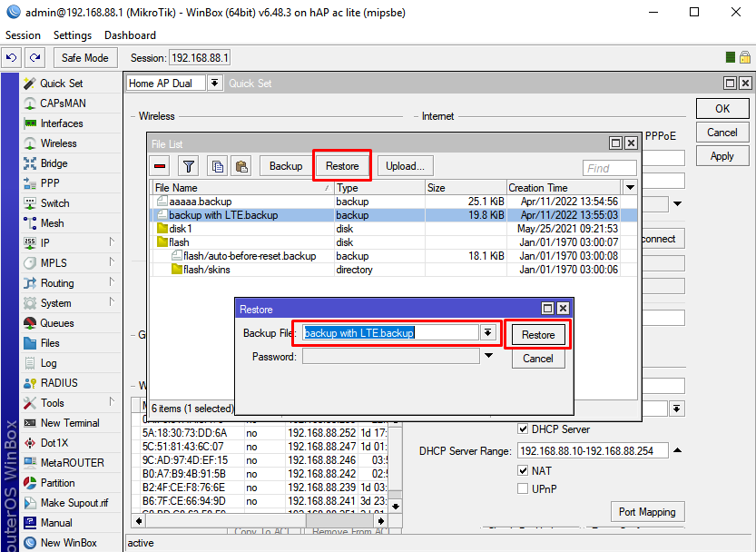Open the Settings menu

(x=73, y=35)
